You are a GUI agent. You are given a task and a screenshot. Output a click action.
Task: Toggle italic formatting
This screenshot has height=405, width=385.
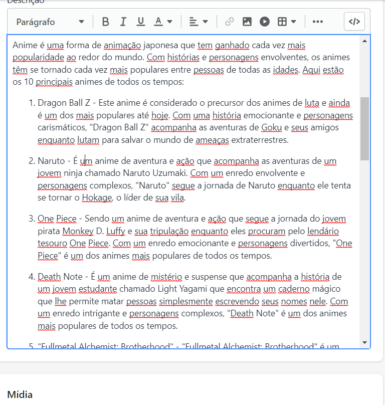point(123,22)
